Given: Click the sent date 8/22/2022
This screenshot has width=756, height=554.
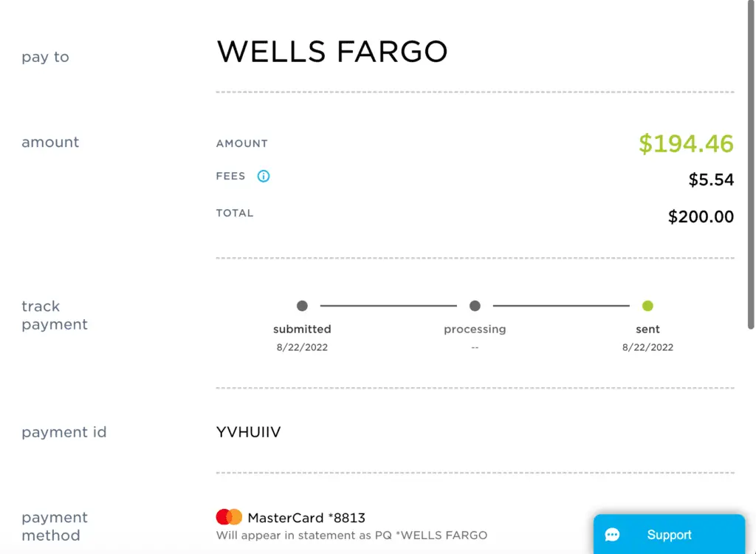Looking at the screenshot, I should [x=647, y=347].
